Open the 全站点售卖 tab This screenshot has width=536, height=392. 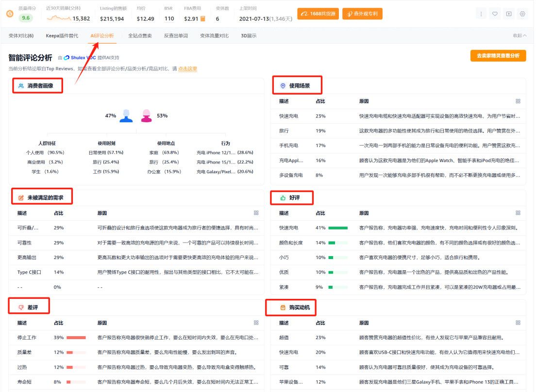(140, 35)
